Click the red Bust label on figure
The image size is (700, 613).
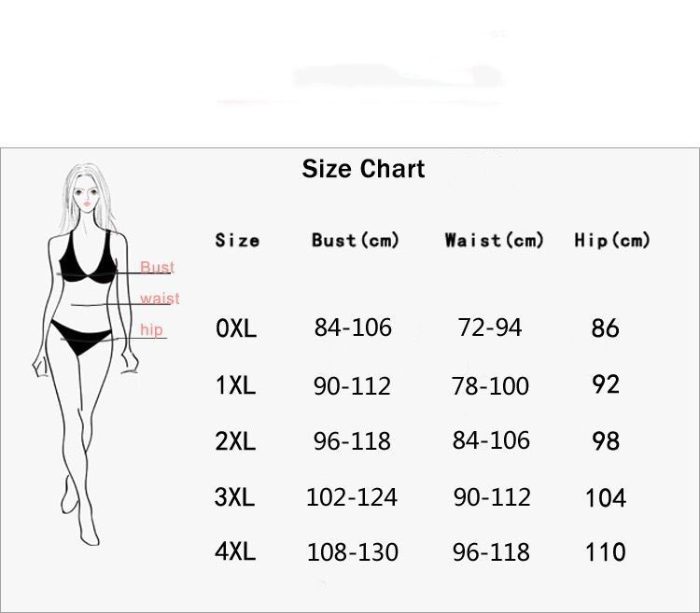coord(157,268)
